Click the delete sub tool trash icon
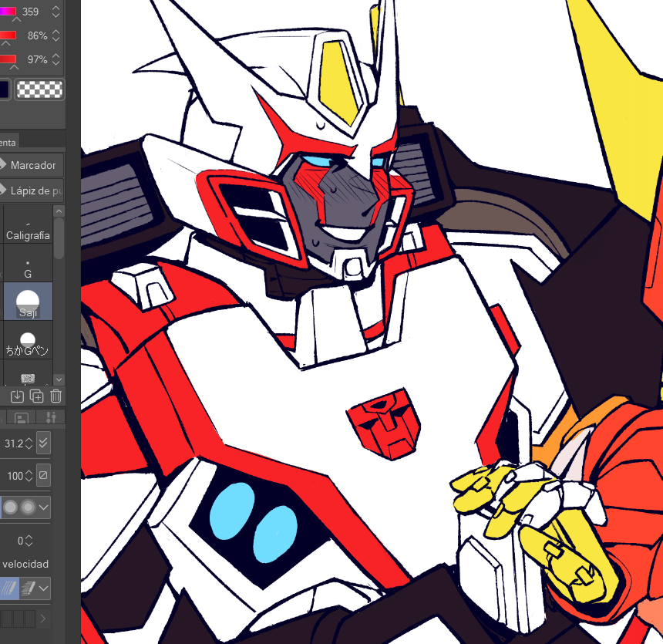The height and width of the screenshot is (644, 663). pyautogui.click(x=56, y=396)
